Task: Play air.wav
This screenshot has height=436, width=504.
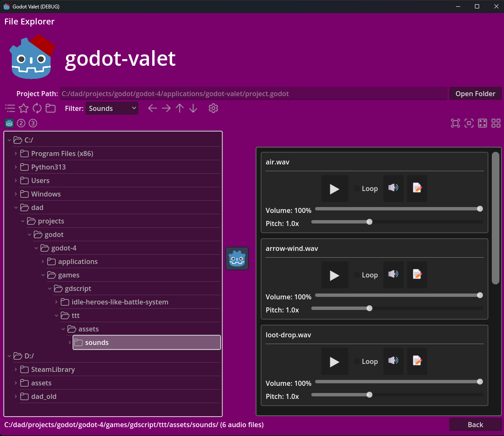Action: pos(334,188)
